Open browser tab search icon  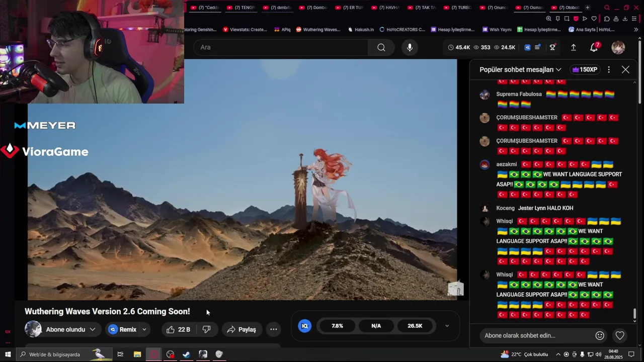(x=607, y=8)
